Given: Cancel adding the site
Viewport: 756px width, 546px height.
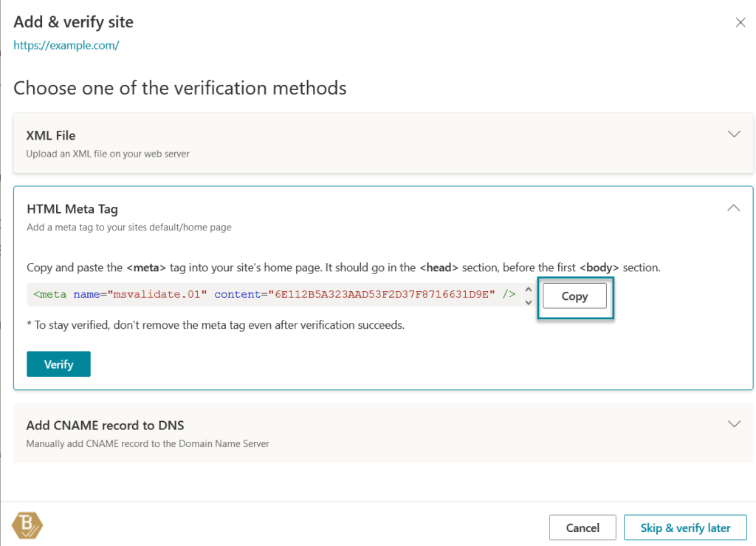Looking at the screenshot, I should pyautogui.click(x=583, y=527).
